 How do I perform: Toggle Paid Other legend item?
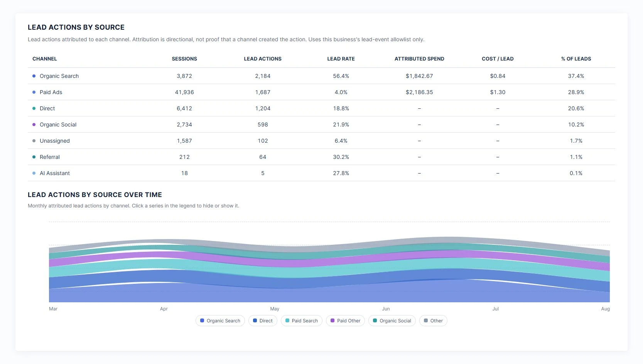[345, 321]
